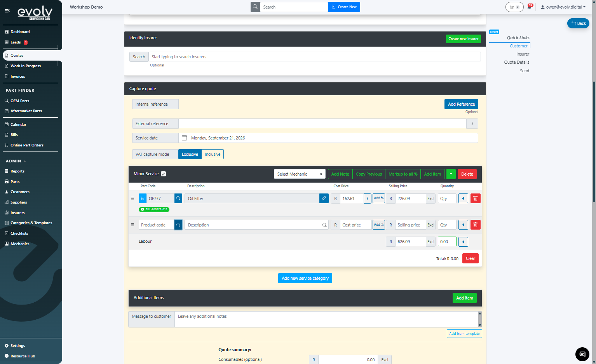Collapse the ADMIN section in sidebar
Viewport: 596px width, 364px height.
pyautogui.click(x=25, y=161)
